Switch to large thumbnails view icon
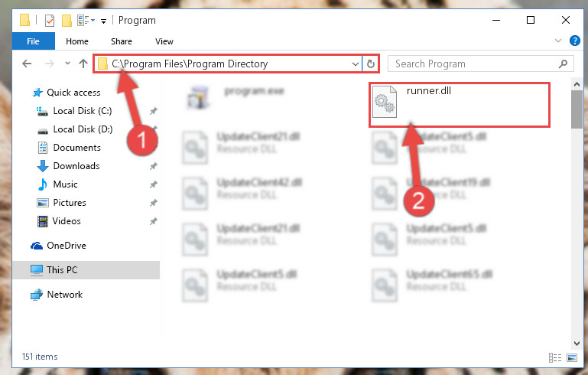 pos(572,357)
